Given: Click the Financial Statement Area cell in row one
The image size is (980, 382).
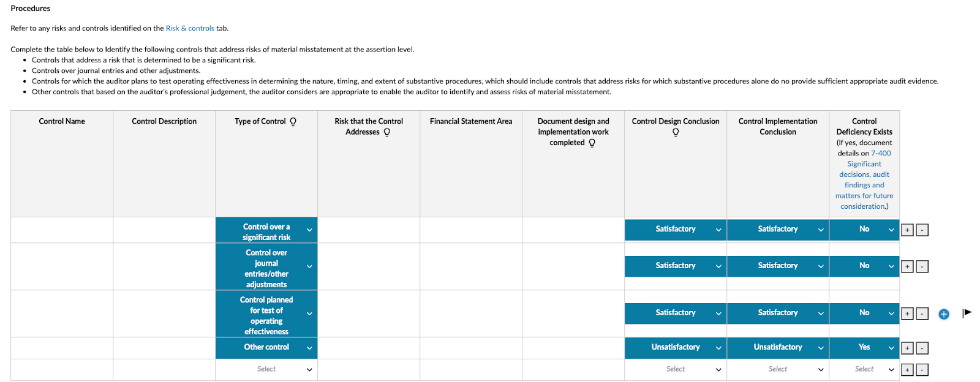Looking at the screenshot, I should tap(470, 230).
